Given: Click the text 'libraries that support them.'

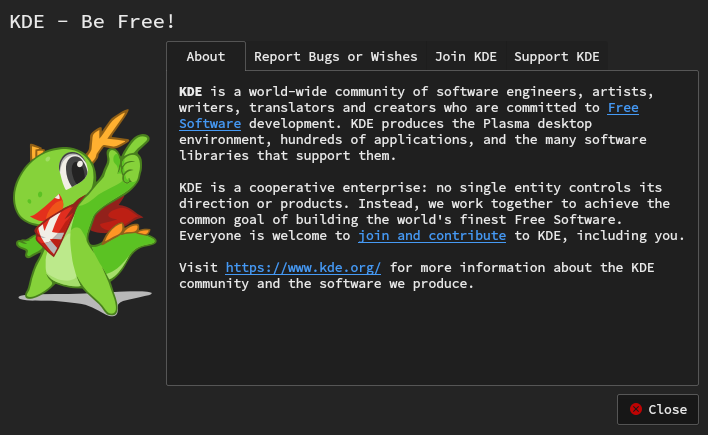Looking at the screenshot, I should [x=287, y=155].
